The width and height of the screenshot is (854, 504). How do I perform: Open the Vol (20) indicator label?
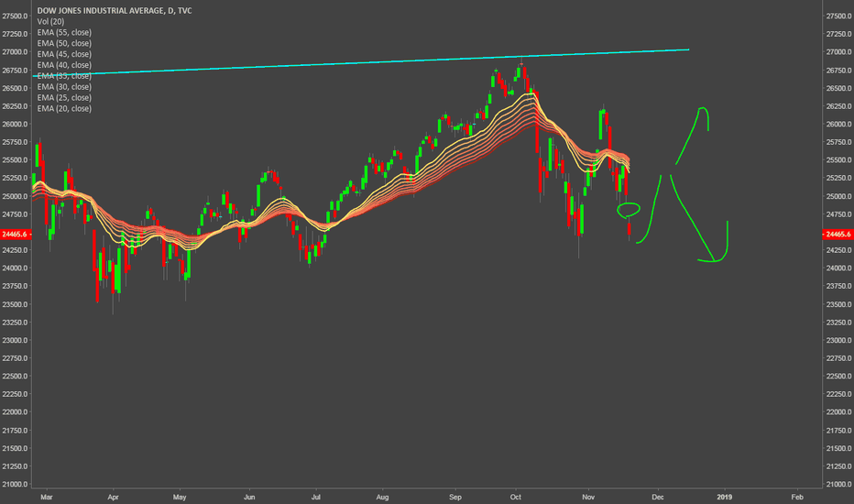(x=50, y=21)
